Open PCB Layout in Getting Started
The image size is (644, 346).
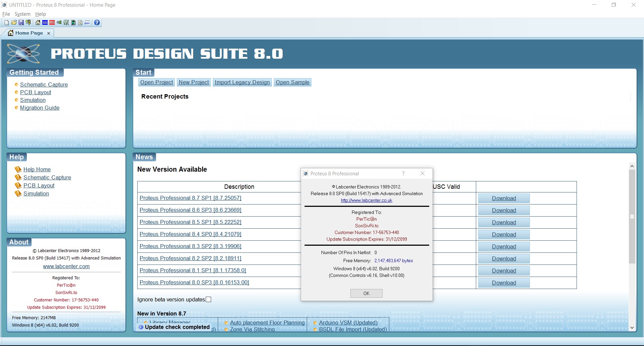36,92
